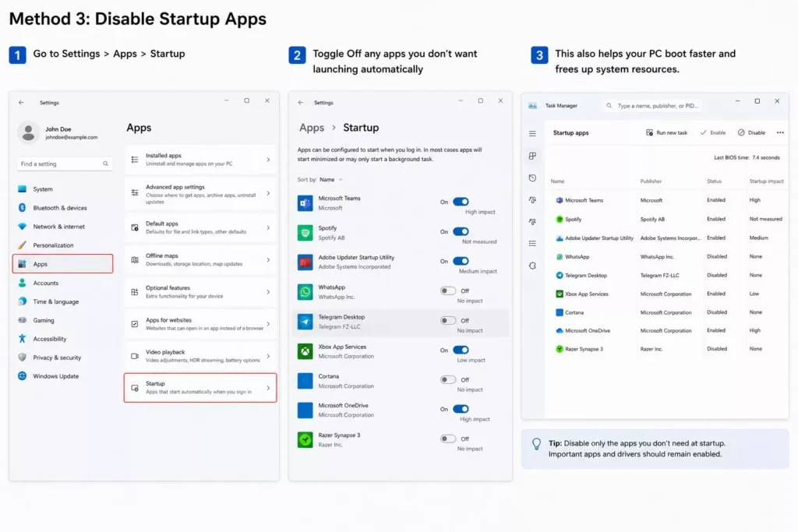Click Run new task in Task Manager
The image size is (798, 532).
[666, 132]
